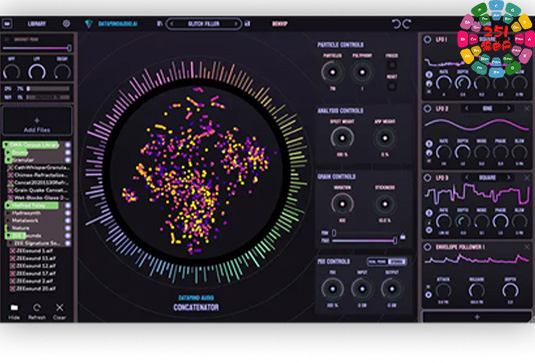Toggle Envelope Follower 1 power button
Viewport: 535px width, 363px height.
tap(427, 247)
